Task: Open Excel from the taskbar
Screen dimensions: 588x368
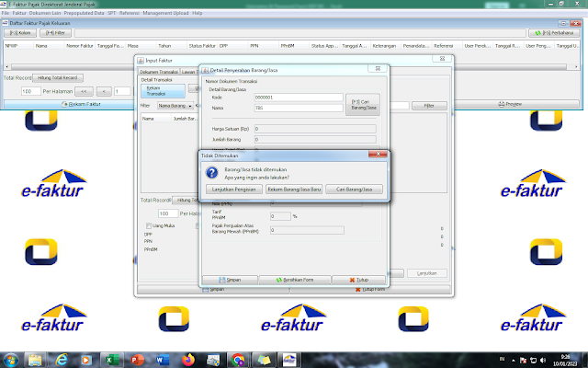Action: pyautogui.click(x=111, y=360)
